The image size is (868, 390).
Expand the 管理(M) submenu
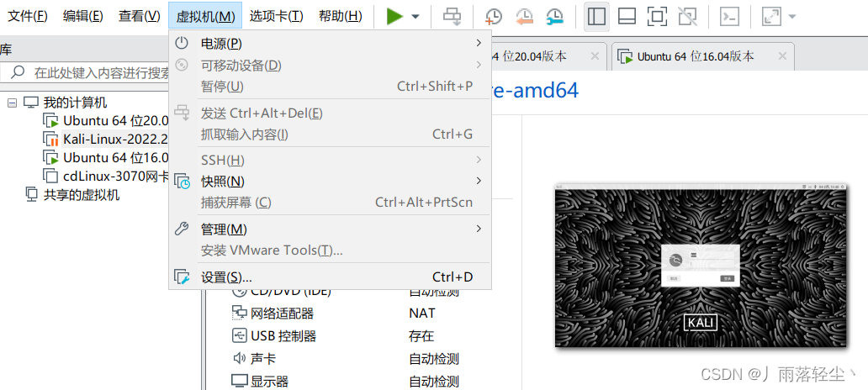pos(330,229)
